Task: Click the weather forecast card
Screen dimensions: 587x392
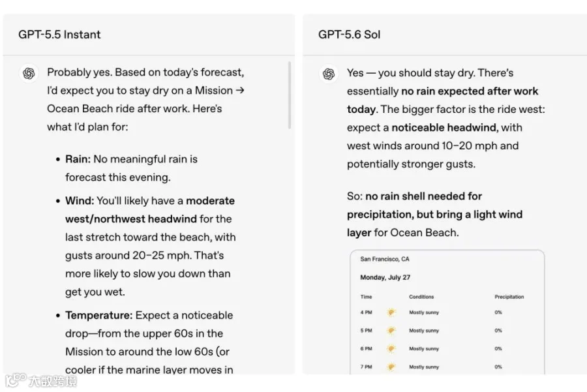Action: [x=447, y=312]
